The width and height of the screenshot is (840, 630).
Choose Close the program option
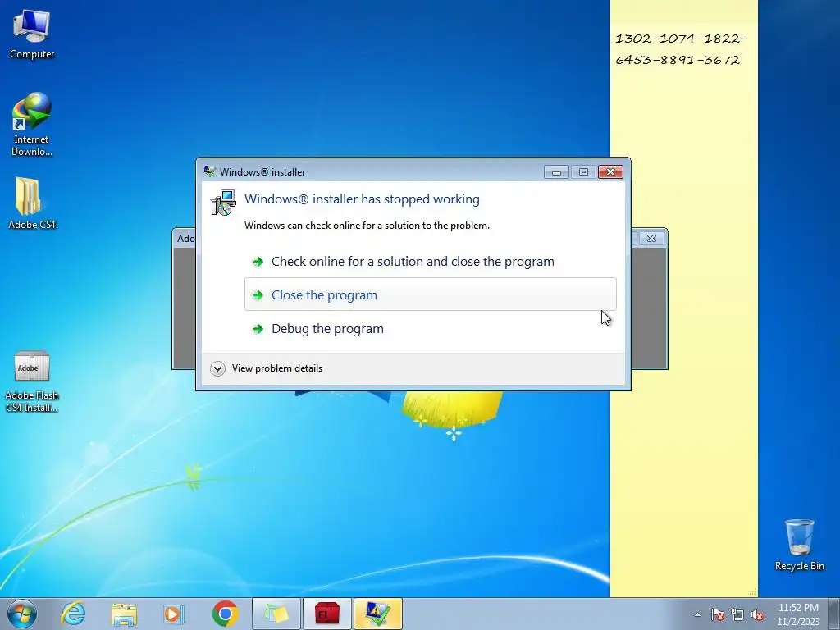(x=430, y=294)
